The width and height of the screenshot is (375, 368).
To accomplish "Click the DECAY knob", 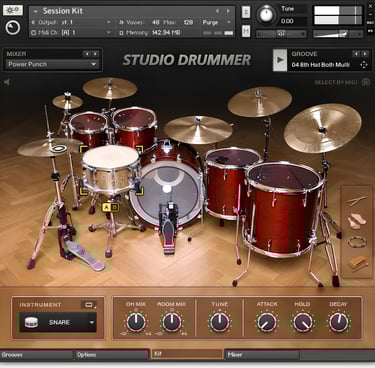I will (338, 322).
